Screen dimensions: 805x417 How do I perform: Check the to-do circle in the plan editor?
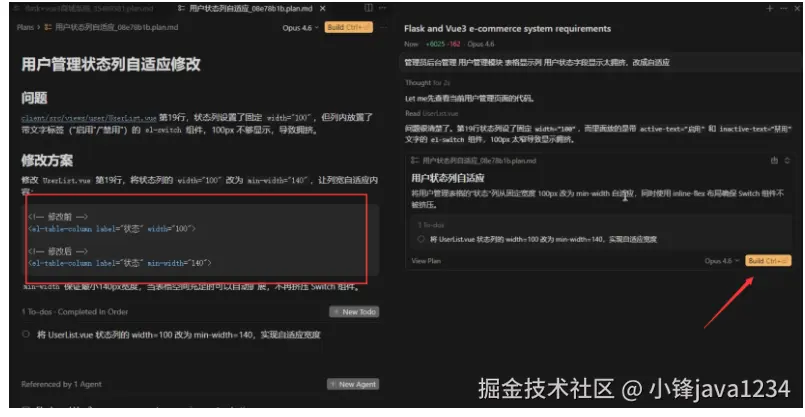[26, 334]
